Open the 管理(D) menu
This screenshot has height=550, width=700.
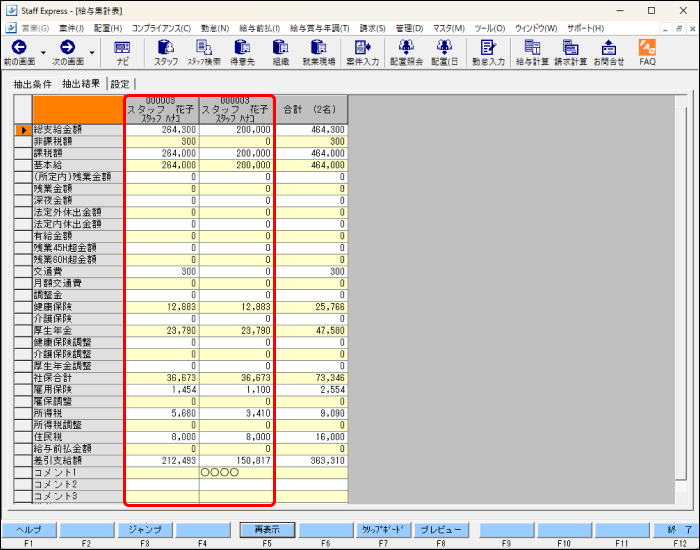[x=409, y=28]
